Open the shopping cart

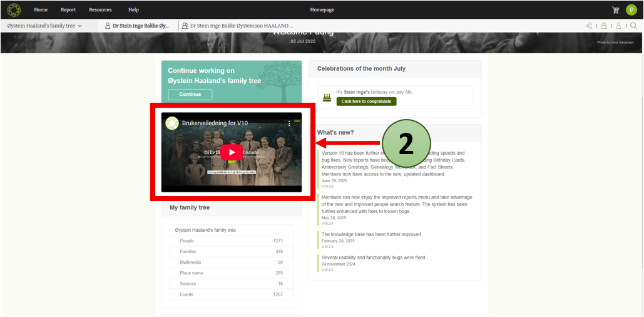[615, 10]
